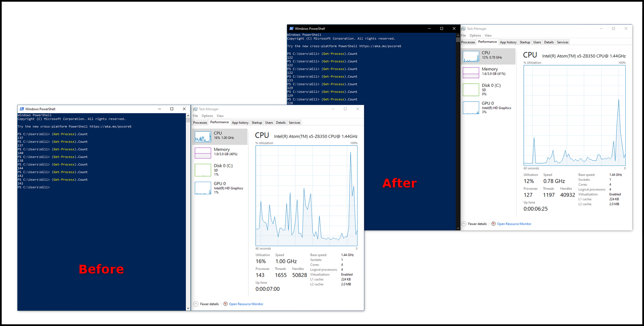
Task: Click the Resource Monitor icon in the 16% CPU Task Manager
Action: tap(225, 304)
